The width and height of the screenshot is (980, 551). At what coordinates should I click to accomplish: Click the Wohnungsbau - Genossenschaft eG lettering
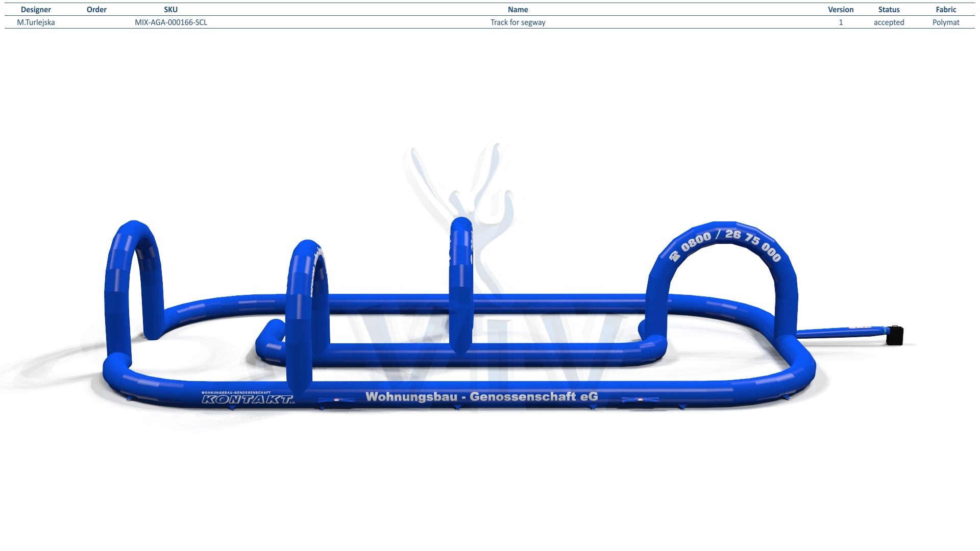[481, 397]
